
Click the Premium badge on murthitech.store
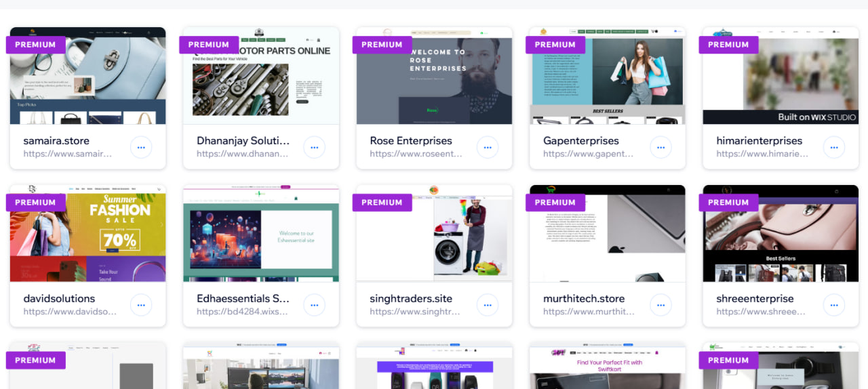click(555, 203)
